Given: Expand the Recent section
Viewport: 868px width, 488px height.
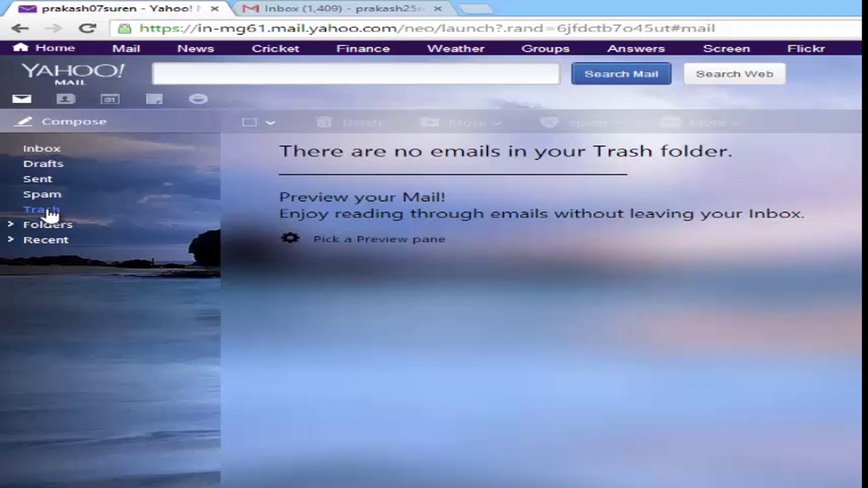Looking at the screenshot, I should point(11,239).
